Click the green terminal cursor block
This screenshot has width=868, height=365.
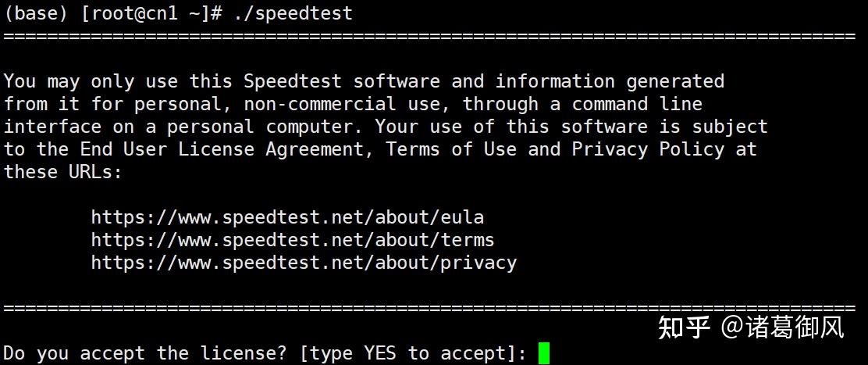tap(544, 352)
